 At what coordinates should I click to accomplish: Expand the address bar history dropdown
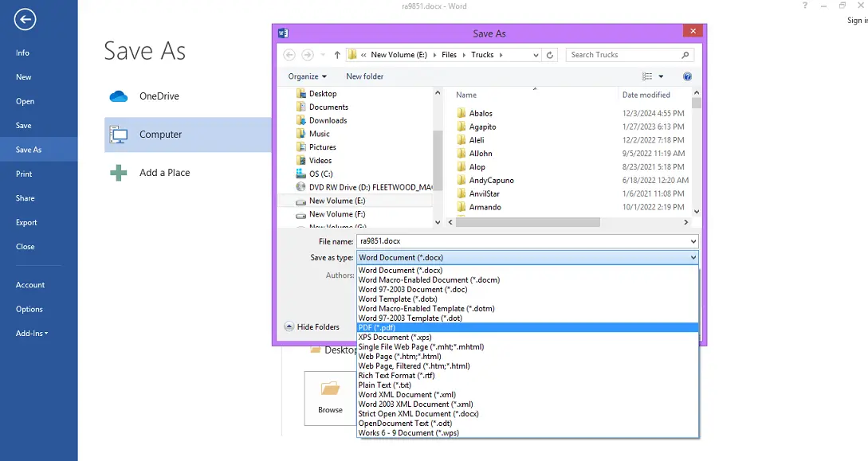(x=536, y=55)
